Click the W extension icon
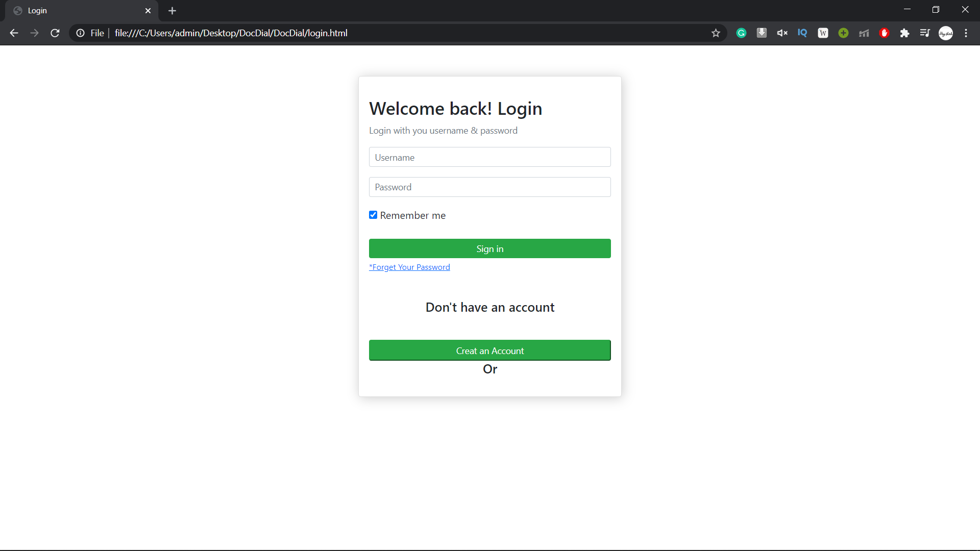 click(823, 33)
